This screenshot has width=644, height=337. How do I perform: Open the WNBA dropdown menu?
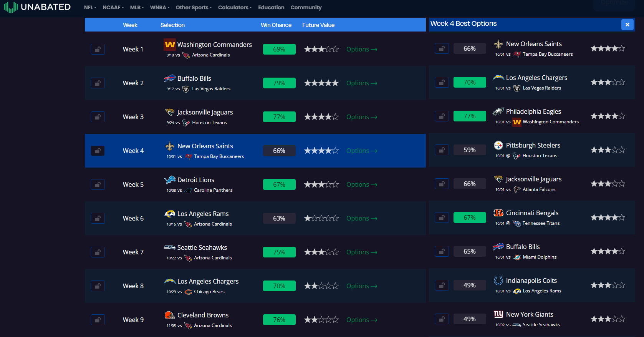[160, 7]
